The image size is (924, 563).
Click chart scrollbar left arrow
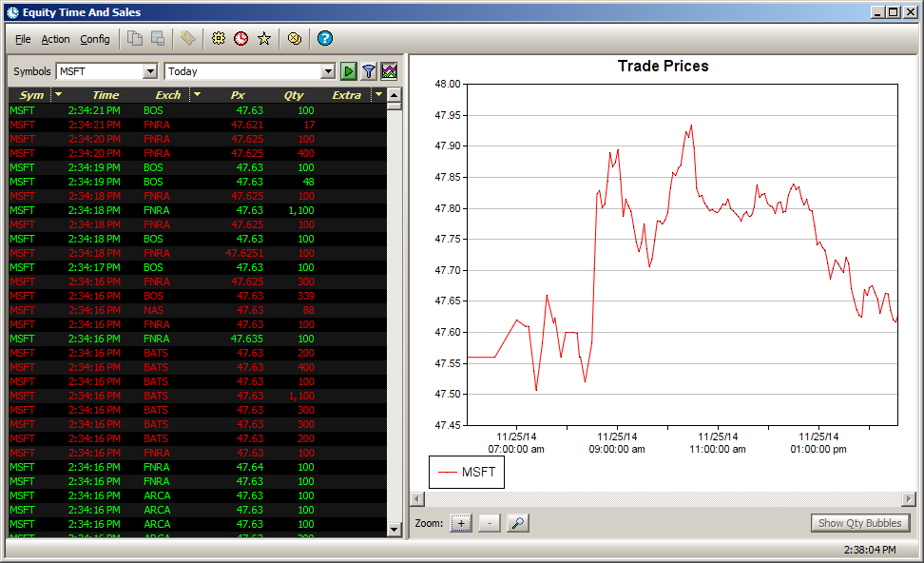tap(417, 499)
